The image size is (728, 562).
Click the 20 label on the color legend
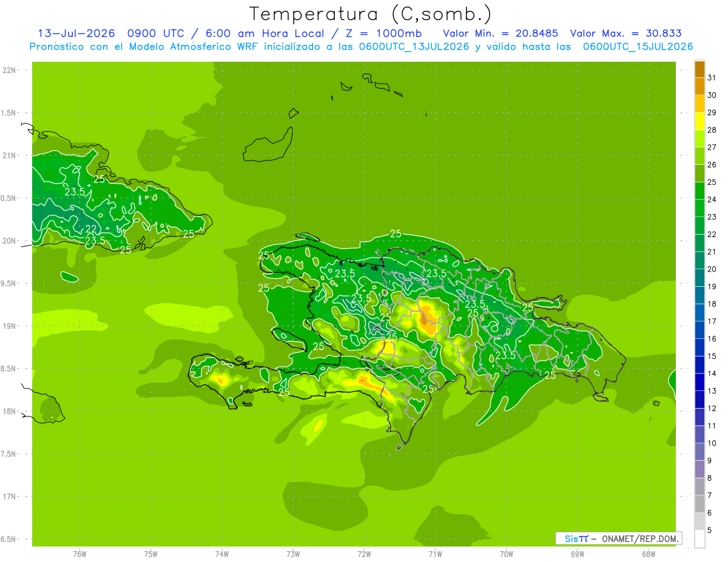712,269
